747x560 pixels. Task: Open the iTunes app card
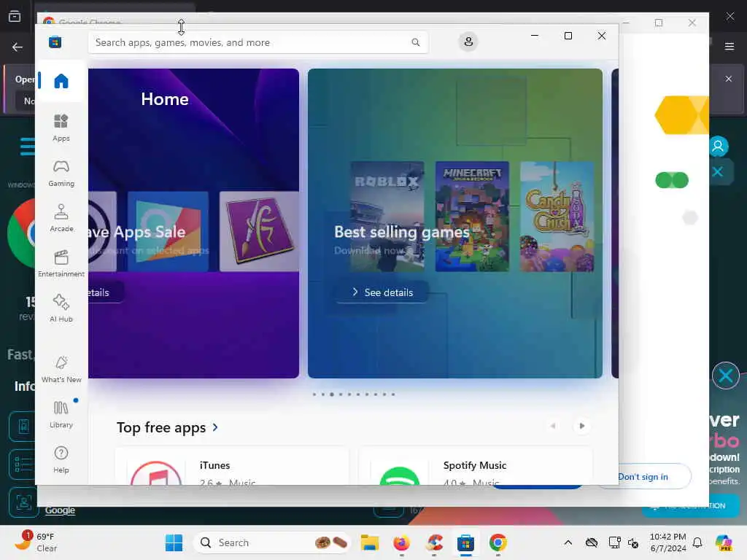tap(232, 466)
